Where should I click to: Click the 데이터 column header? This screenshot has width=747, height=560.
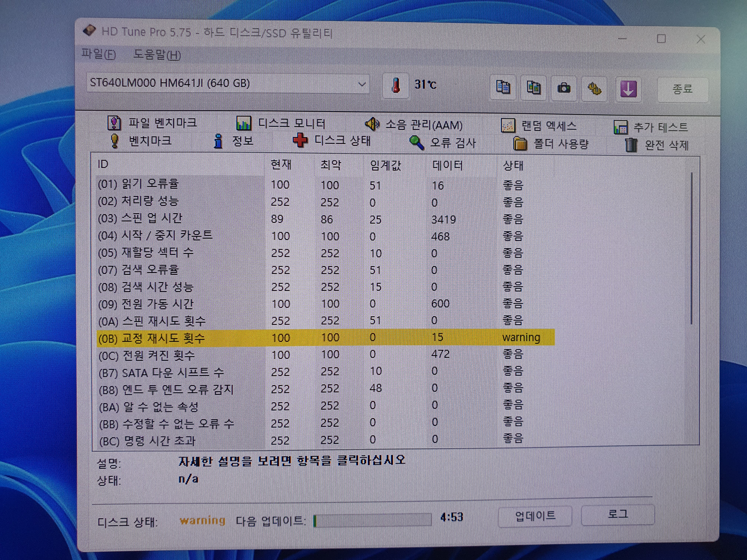[447, 165]
